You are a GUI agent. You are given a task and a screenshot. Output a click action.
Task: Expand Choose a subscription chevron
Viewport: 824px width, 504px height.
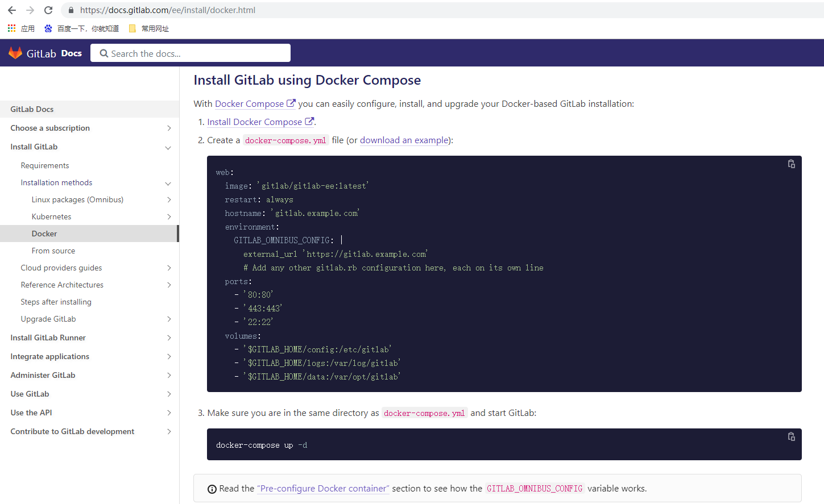pyautogui.click(x=169, y=128)
